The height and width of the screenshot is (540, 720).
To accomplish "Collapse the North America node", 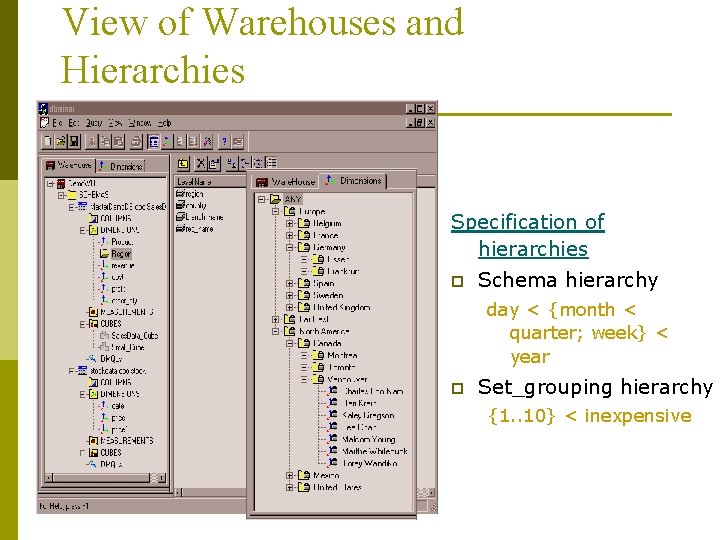I will (276, 331).
